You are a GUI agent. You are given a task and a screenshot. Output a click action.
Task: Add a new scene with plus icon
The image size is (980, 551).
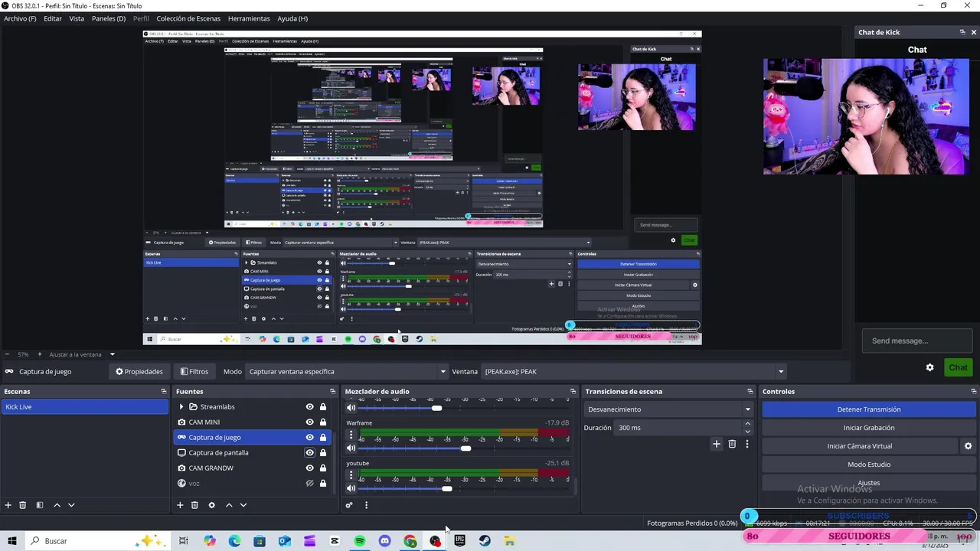pos(8,505)
